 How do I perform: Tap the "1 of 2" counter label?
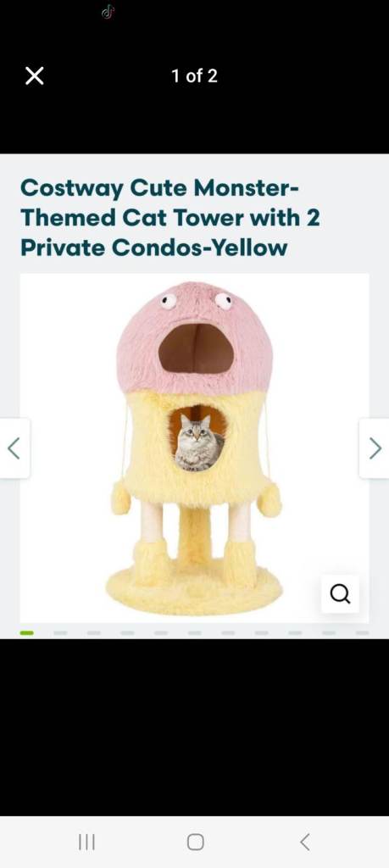coord(194,75)
